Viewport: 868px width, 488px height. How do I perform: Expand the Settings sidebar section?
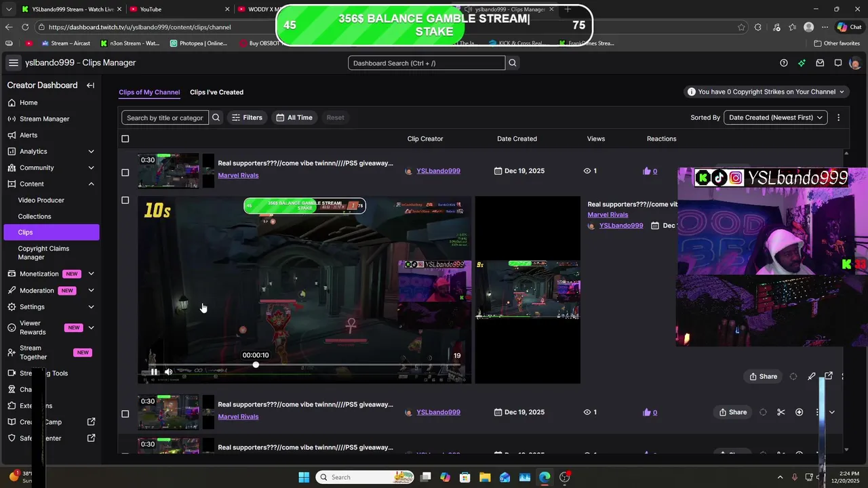pos(91,306)
